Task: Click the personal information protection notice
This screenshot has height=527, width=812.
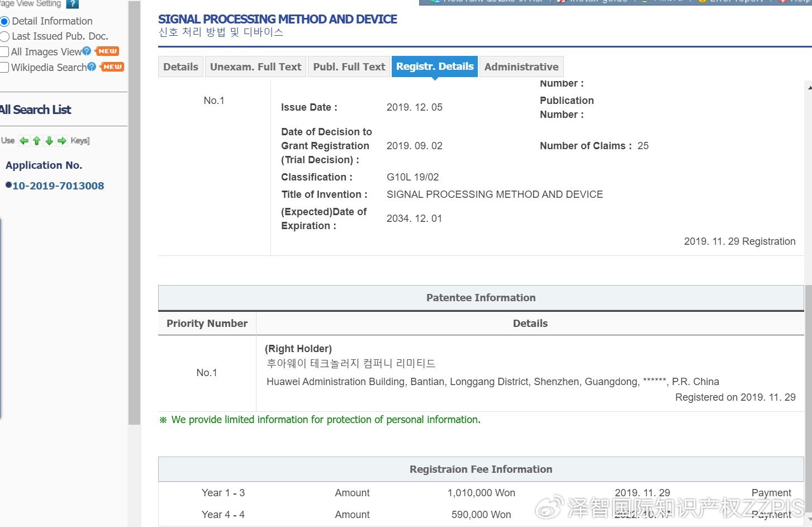Action: click(x=320, y=420)
